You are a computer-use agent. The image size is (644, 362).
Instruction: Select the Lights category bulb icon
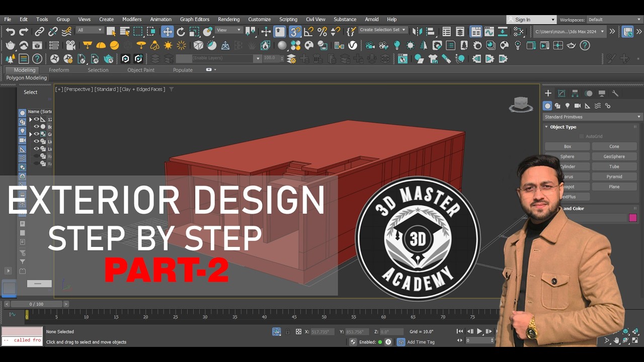[x=568, y=106]
